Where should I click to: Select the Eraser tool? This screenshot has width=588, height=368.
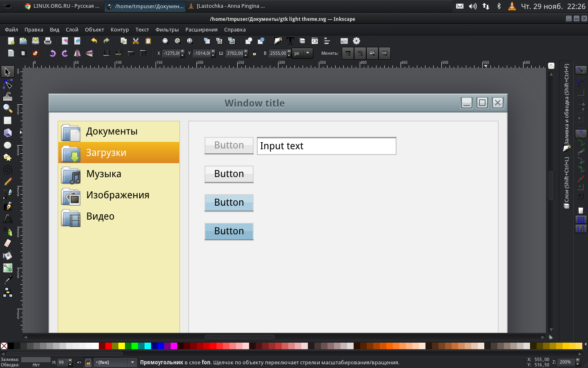[7, 243]
